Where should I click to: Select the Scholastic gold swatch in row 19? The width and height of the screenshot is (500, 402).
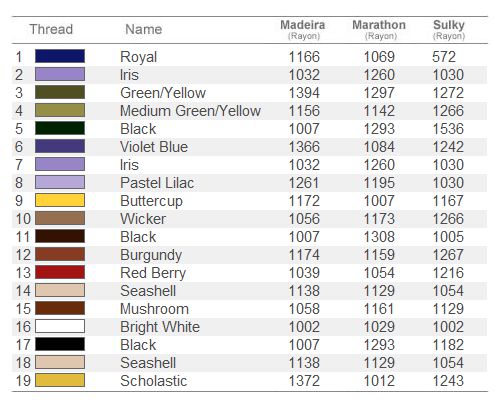click(x=60, y=380)
